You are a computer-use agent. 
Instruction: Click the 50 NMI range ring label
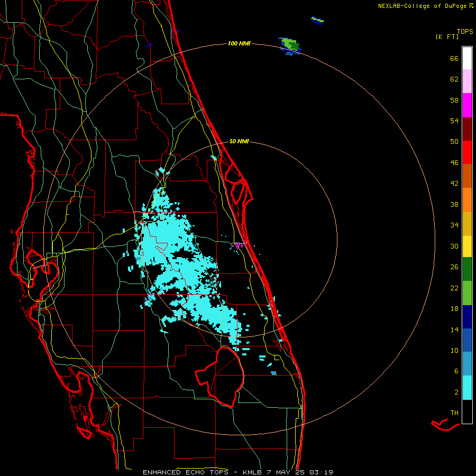239,141
